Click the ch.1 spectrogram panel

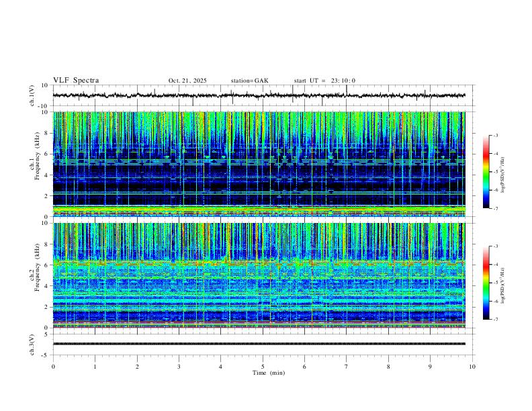pos(259,164)
